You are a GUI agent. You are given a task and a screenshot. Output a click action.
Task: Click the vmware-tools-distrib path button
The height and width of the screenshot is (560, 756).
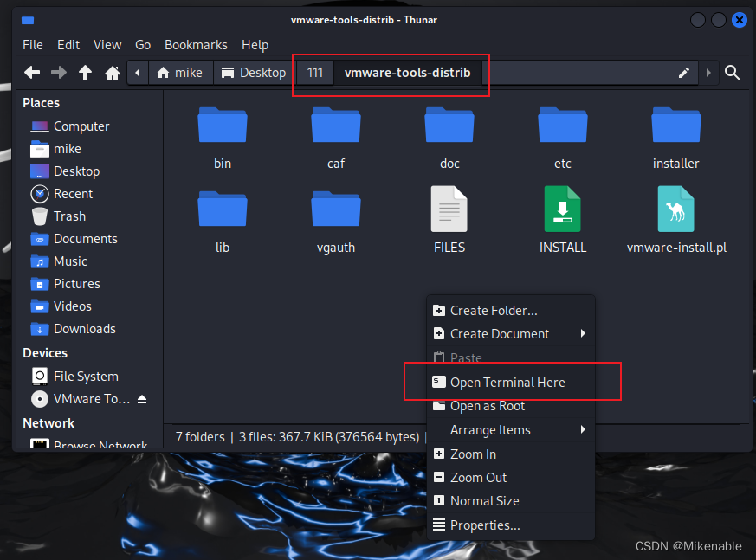tap(407, 73)
